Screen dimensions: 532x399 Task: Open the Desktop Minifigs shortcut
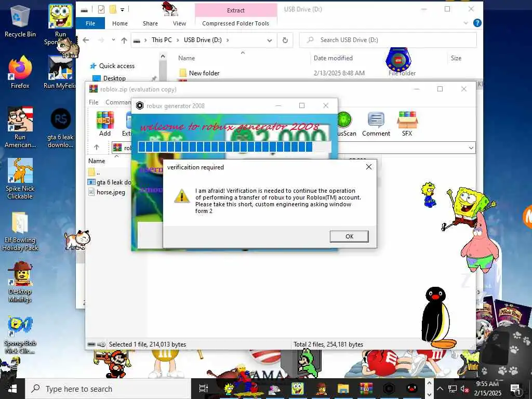[x=20, y=282]
